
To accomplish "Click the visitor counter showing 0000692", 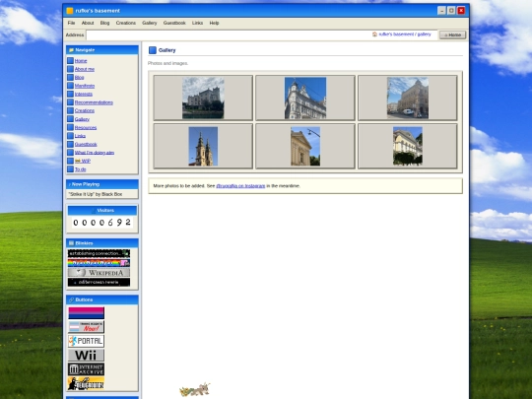I will 102,223.
